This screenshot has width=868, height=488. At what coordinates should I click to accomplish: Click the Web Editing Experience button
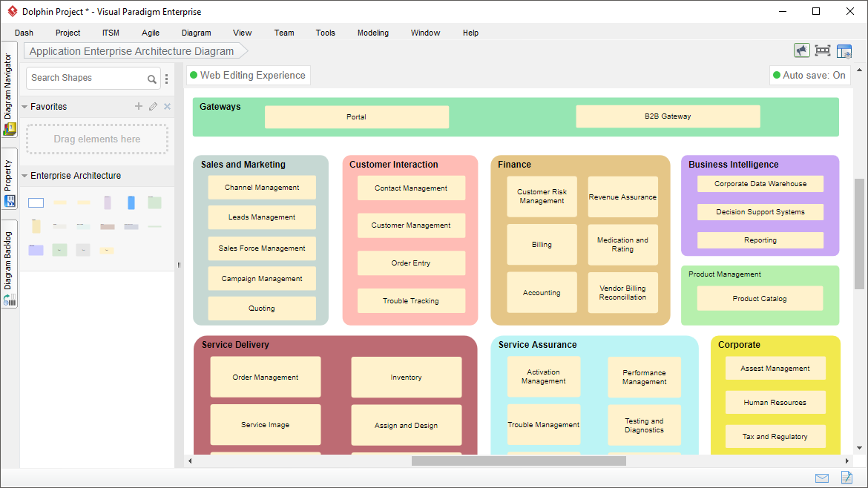pyautogui.click(x=248, y=75)
